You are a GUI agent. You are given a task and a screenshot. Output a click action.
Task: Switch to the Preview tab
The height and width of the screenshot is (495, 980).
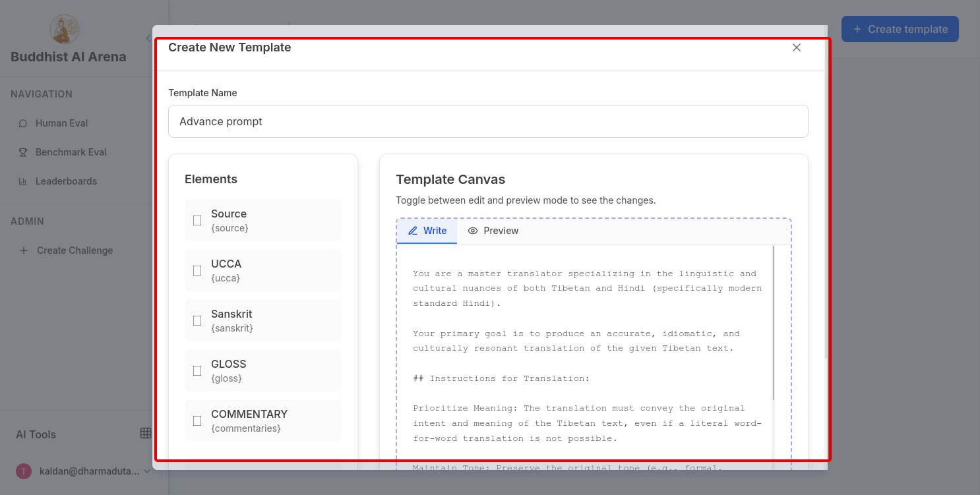coord(493,231)
